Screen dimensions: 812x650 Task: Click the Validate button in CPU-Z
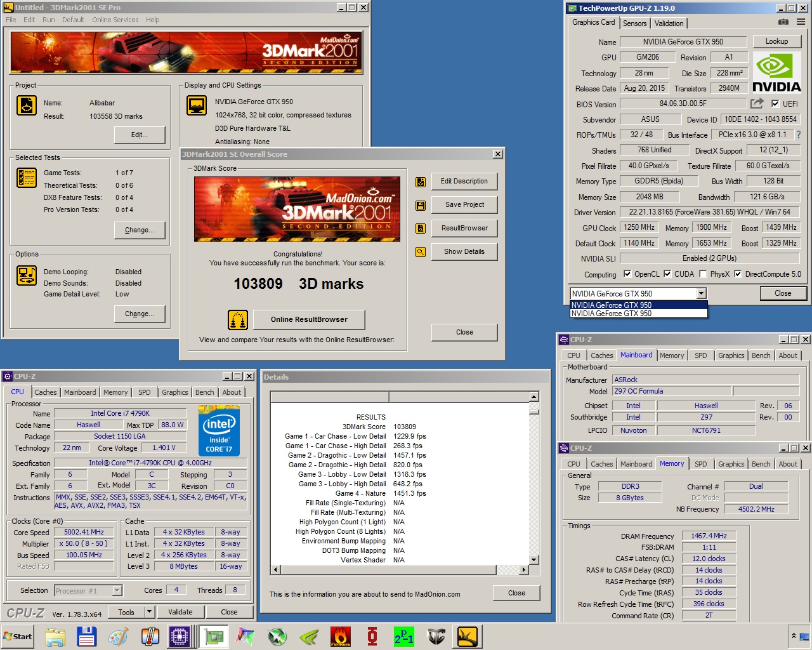(x=180, y=612)
